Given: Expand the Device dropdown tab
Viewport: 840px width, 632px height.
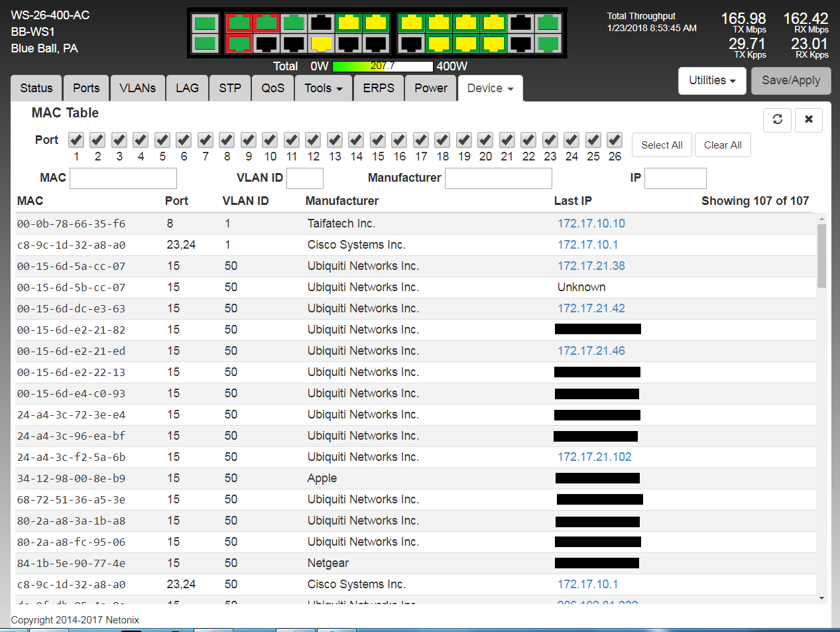Looking at the screenshot, I should (490, 88).
